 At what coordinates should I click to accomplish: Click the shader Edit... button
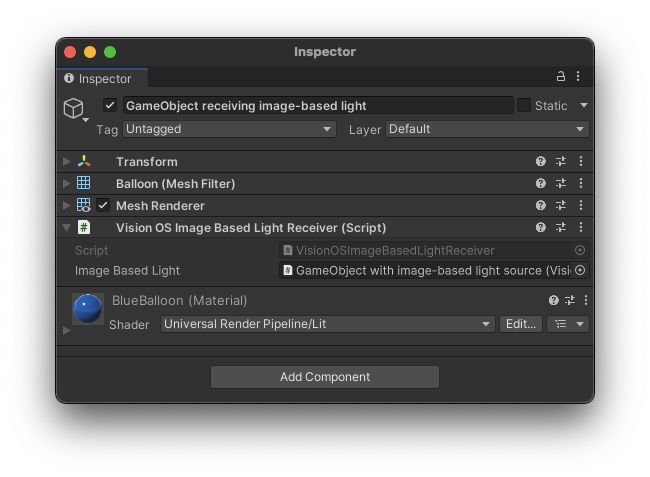pos(521,324)
